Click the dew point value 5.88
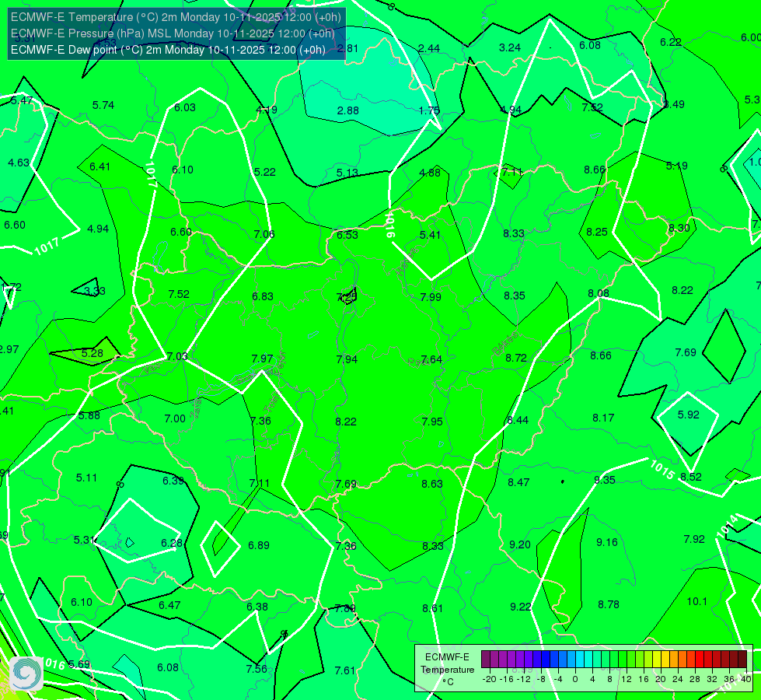 pos(89,416)
